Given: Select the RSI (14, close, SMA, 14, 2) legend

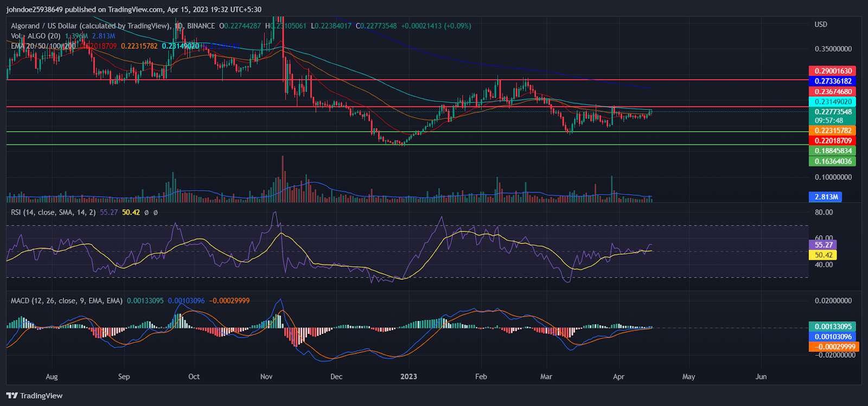Looking at the screenshot, I should [53, 212].
